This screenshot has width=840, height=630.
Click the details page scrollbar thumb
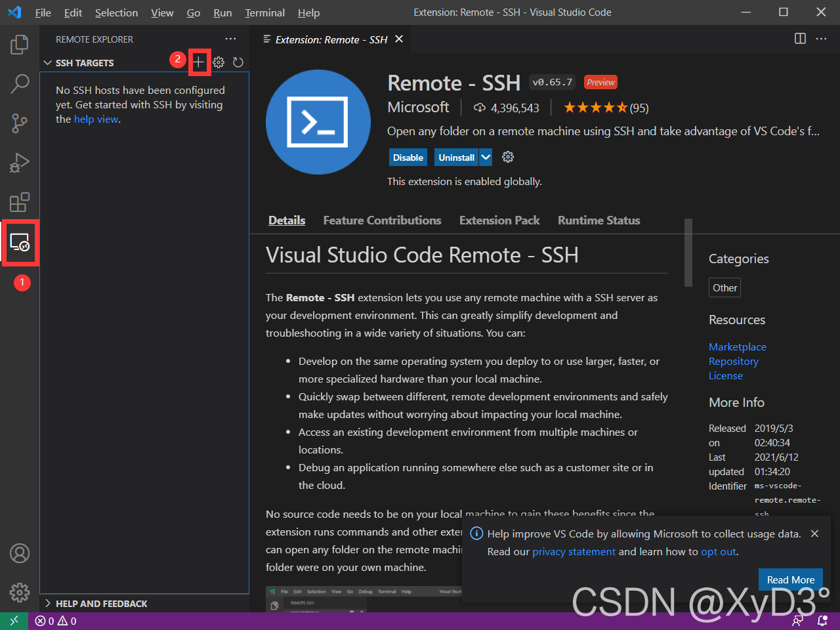pos(688,252)
